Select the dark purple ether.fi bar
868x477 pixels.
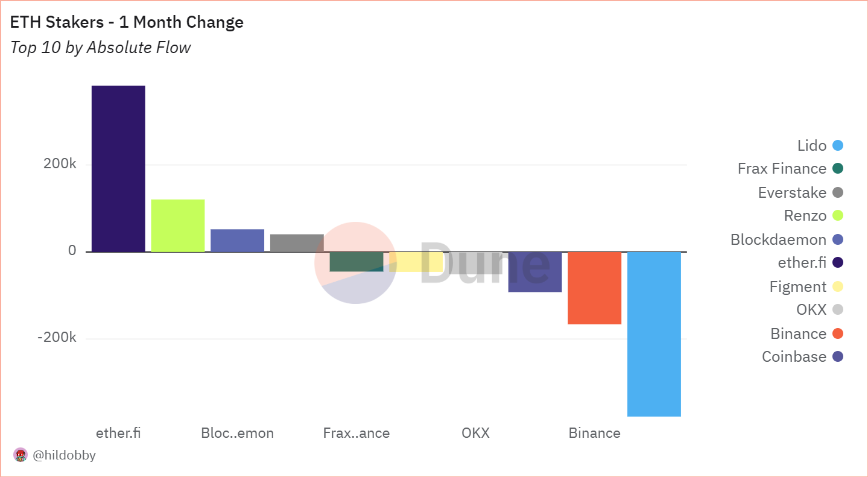118,169
